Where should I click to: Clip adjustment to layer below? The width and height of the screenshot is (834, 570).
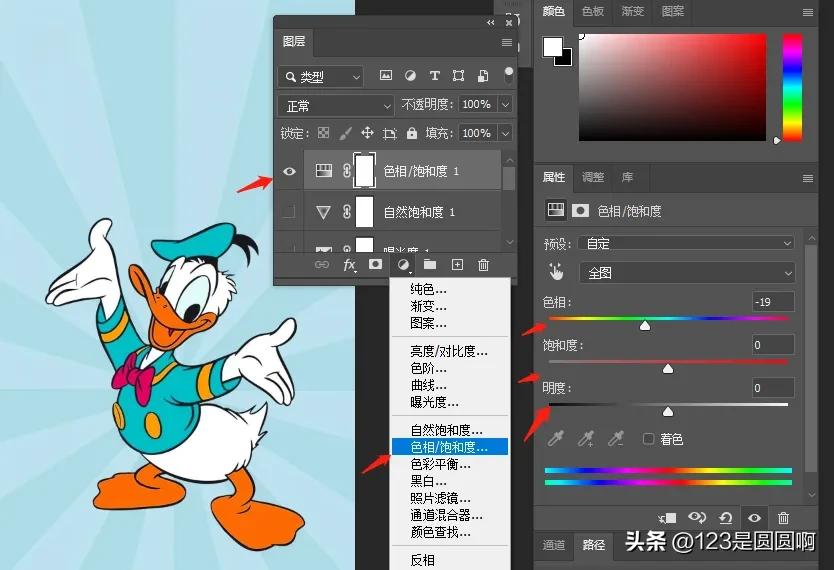[667, 517]
